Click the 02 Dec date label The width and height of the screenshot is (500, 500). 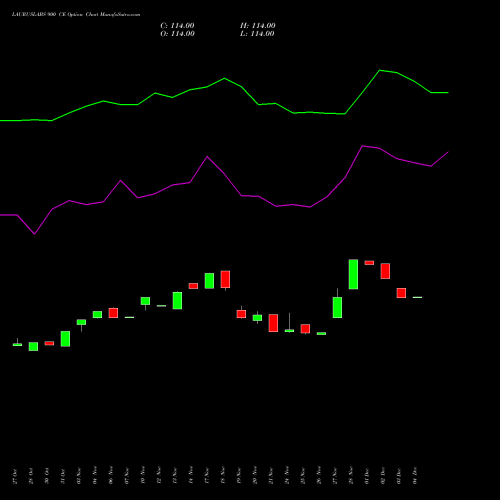tap(383, 475)
